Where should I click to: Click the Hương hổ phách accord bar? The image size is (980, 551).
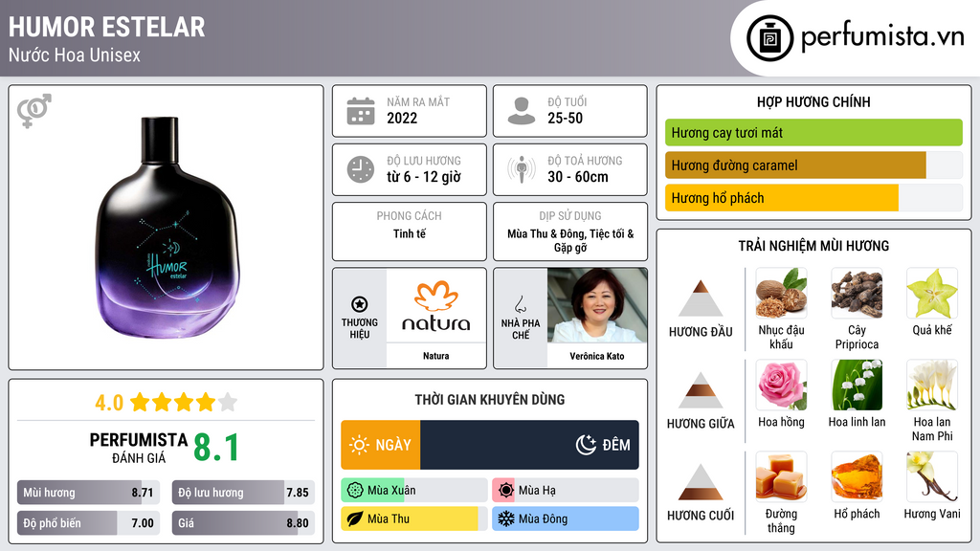813,198
